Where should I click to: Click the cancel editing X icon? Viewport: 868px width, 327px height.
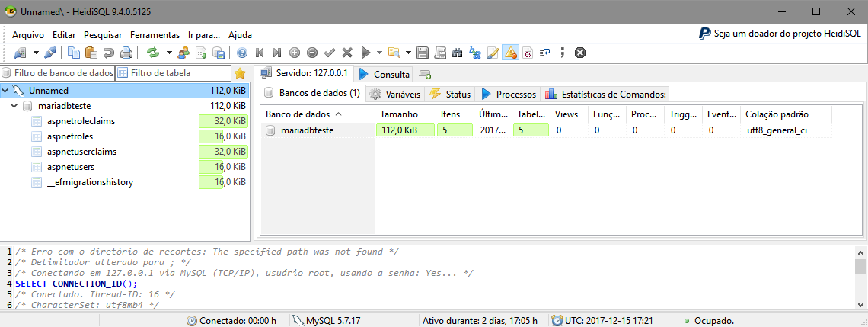point(347,53)
